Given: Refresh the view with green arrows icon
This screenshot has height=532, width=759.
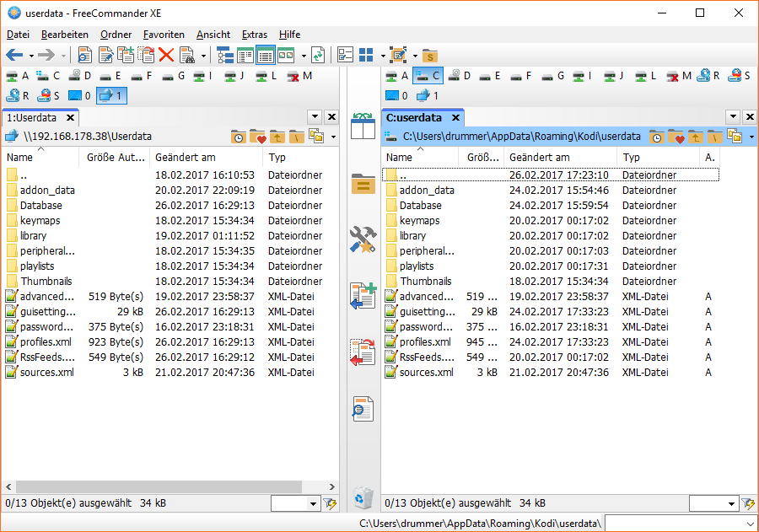Looking at the screenshot, I should click(318, 55).
